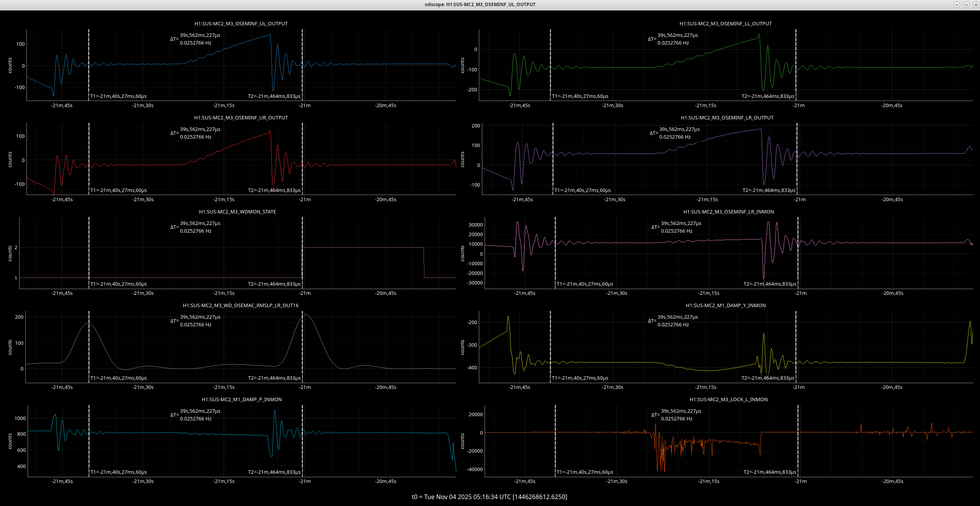Click the M1_DAMP_P_INMON plot title
The height and width of the screenshot is (506, 980).
pos(242,400)
